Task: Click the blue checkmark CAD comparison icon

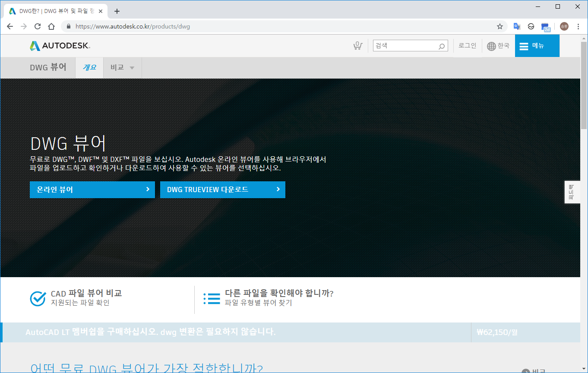Action: tap(38, 298)
